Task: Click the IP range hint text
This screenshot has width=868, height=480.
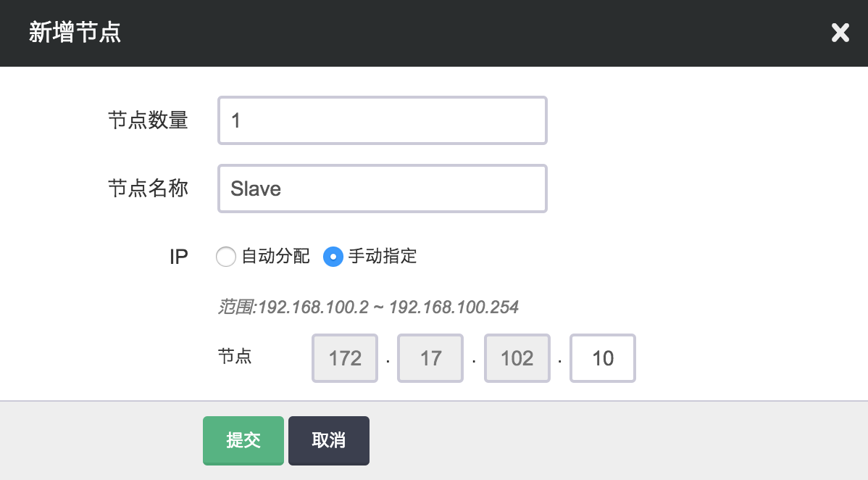Action: tap(368, 307)
